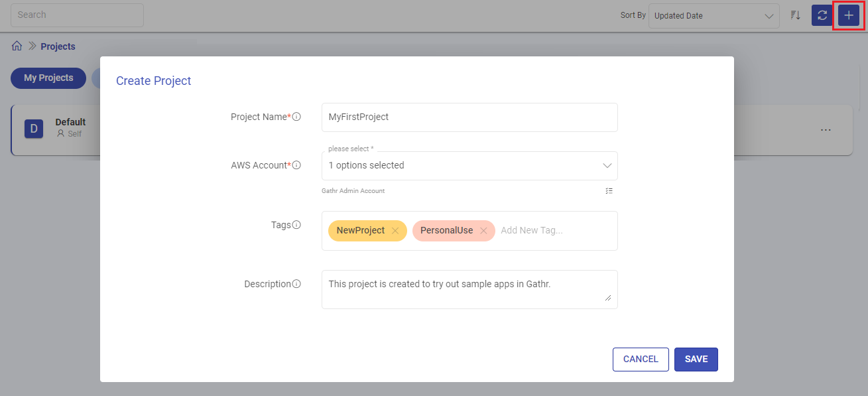Click the plus icon to add project
The height and width of the screenshot is (396, 868).
coord(849,15)
